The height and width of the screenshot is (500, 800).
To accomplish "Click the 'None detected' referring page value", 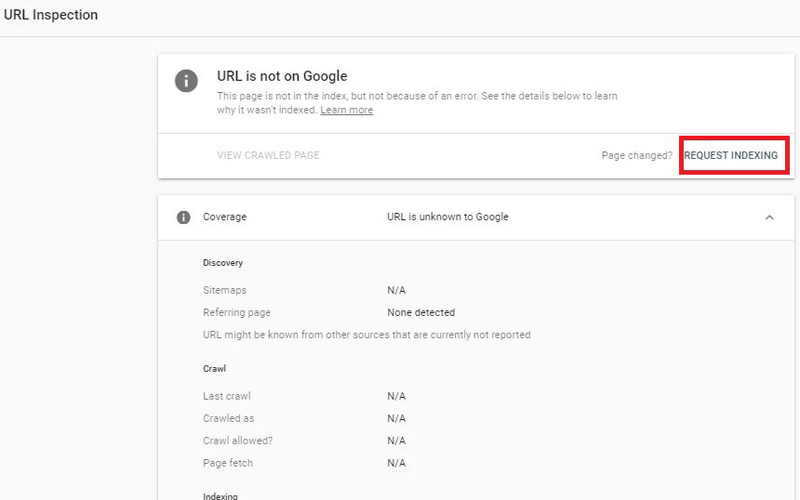I will (x=420, y=313).
